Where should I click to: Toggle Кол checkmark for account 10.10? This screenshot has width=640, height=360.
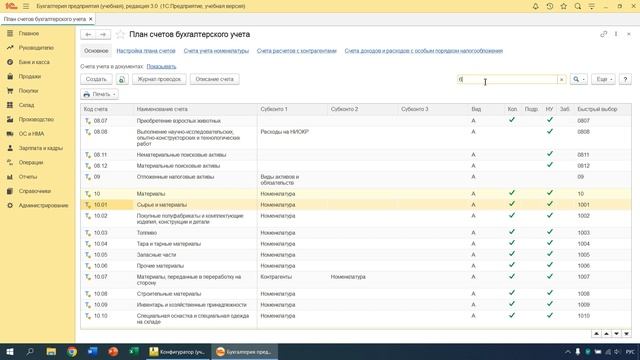click(512, 315)
